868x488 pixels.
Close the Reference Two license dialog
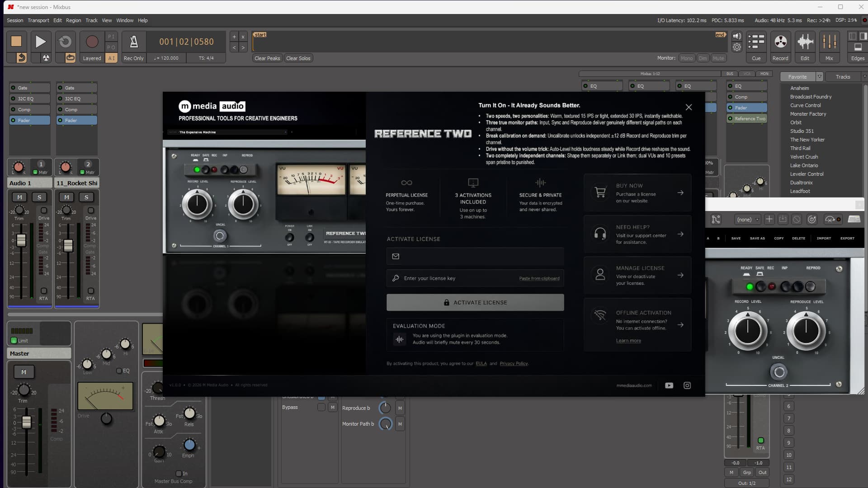[x=689, y=107]
